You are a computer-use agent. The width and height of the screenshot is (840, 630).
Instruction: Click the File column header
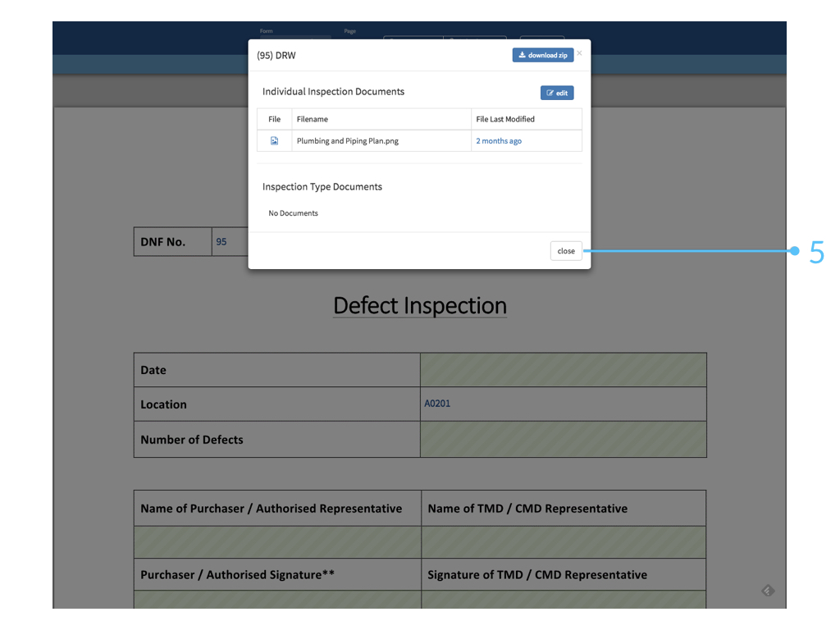tap(274, 119)
